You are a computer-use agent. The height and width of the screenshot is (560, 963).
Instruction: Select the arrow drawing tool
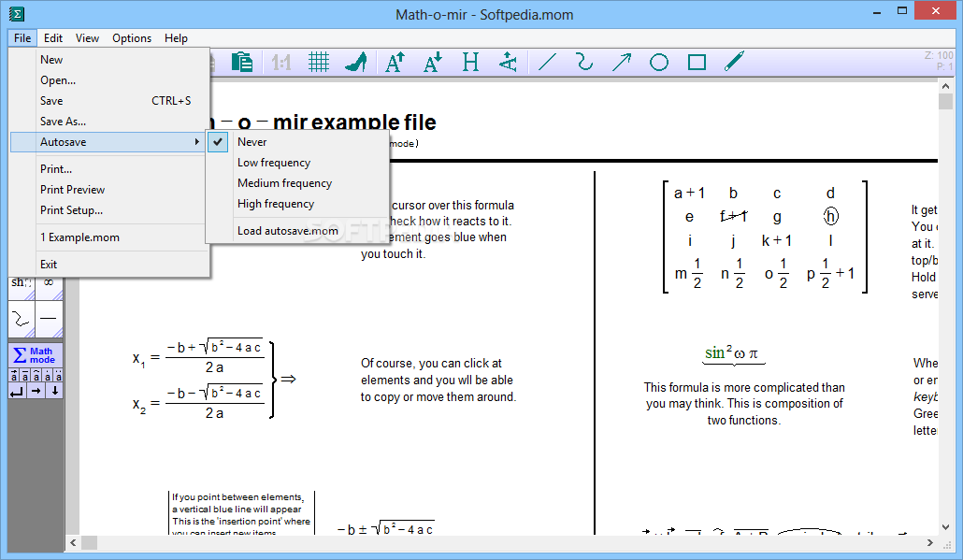[622, 62]
